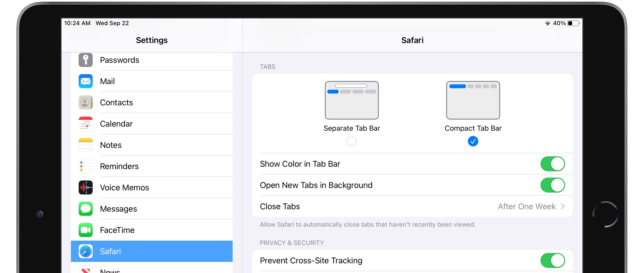Select the Mail app icon in sidebar

pos(85,81)
